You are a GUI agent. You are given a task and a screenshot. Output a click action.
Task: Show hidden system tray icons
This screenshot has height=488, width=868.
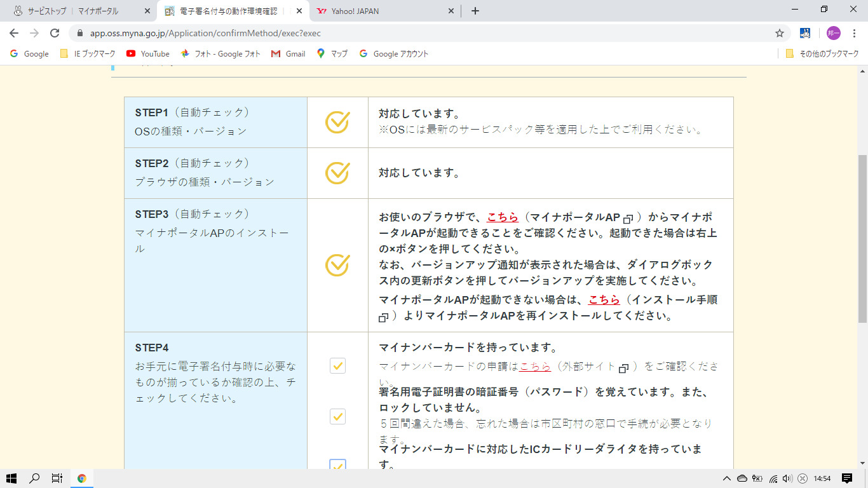[727, 478]
